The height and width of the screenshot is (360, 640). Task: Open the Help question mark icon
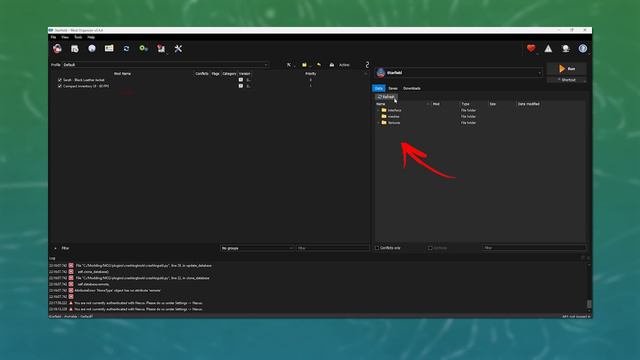click(582, 49)
